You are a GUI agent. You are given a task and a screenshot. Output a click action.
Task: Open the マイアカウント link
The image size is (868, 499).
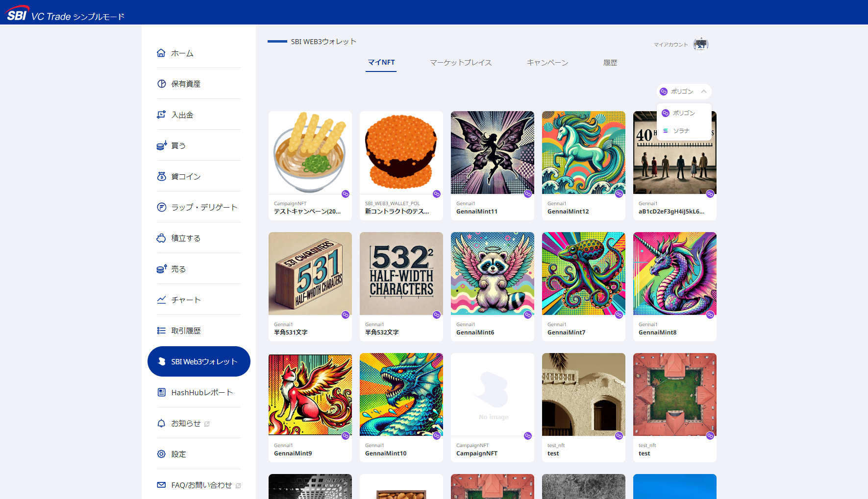[x=670, y=45]
